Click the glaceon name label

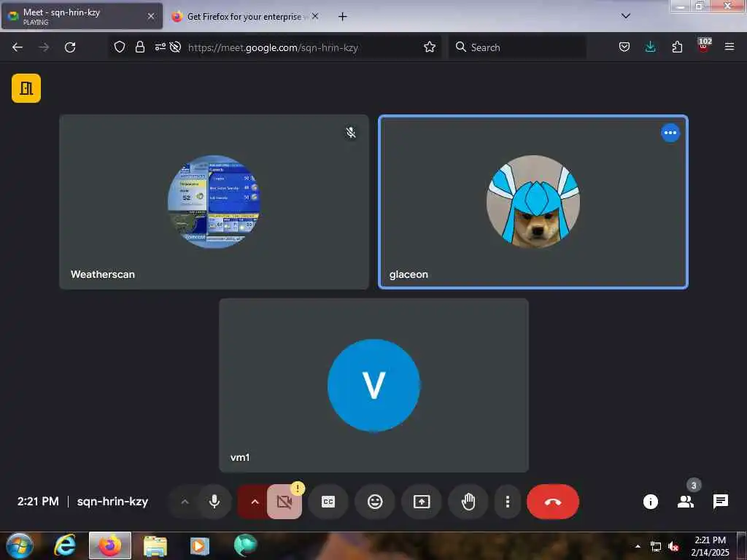[x=409, y=274]
